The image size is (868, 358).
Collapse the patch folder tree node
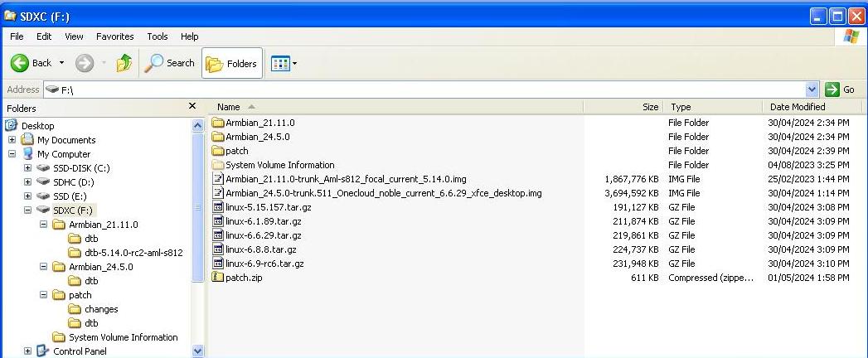(x=44, y=295)
